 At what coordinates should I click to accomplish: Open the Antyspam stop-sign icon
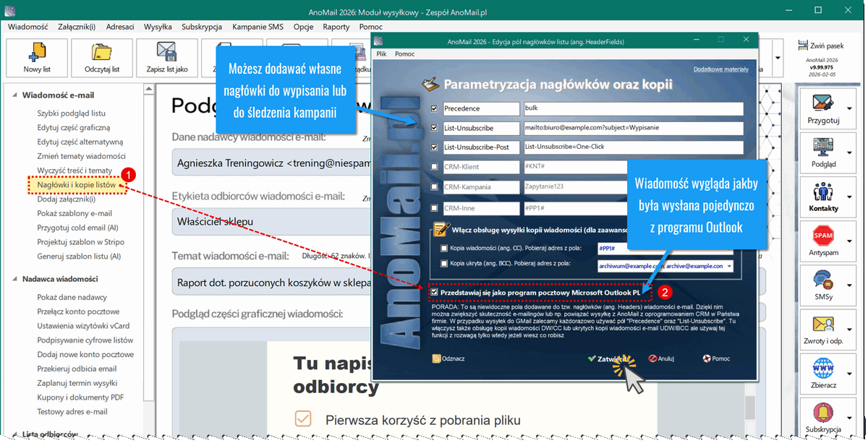pos(824,236)
